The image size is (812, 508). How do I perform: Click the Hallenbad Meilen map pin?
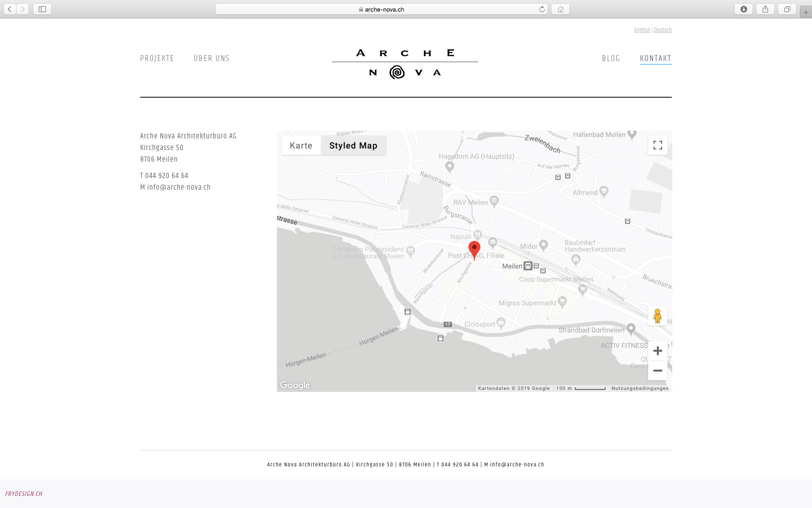pos(632,134)
